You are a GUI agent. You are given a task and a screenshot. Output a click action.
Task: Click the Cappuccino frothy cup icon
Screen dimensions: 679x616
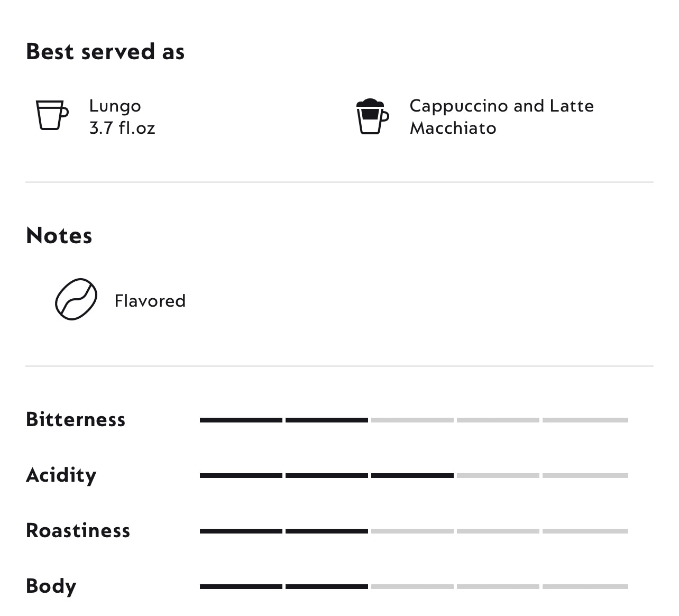[372, 116]
